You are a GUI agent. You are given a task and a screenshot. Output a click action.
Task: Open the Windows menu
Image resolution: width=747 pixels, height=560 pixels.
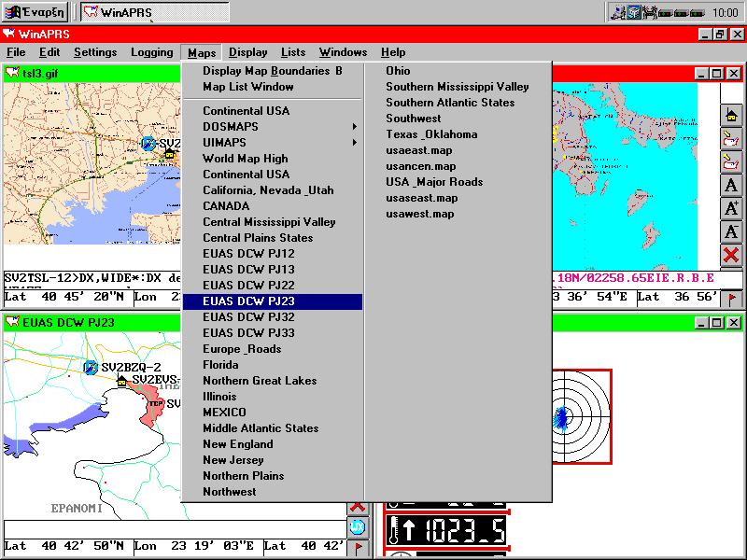click(343, 52)
